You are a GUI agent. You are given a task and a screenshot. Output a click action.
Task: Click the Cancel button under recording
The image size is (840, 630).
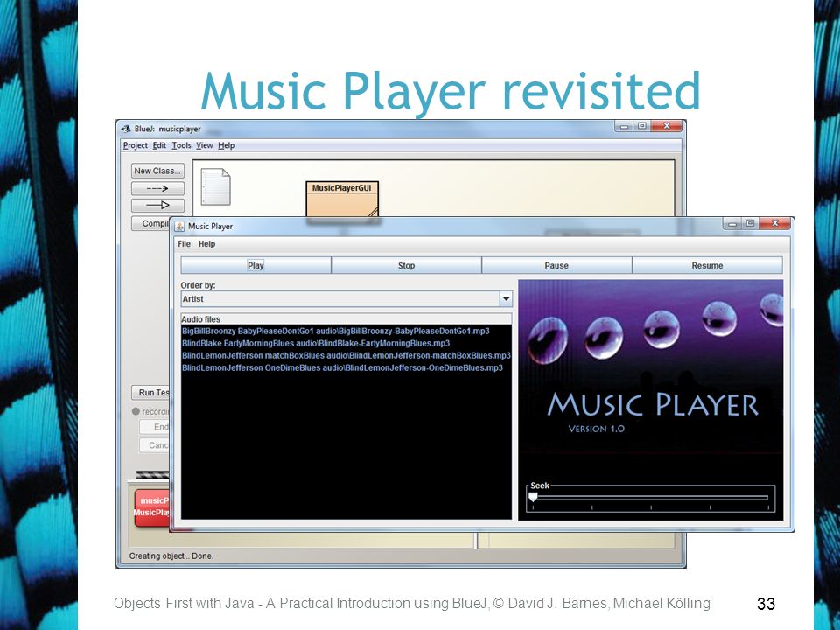coord(154,445)
